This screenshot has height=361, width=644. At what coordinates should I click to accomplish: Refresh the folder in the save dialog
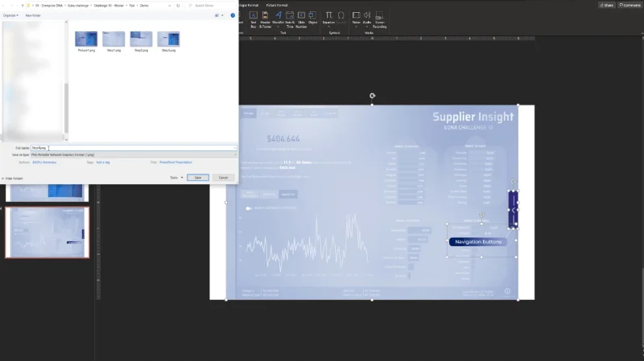click(178, 6)
